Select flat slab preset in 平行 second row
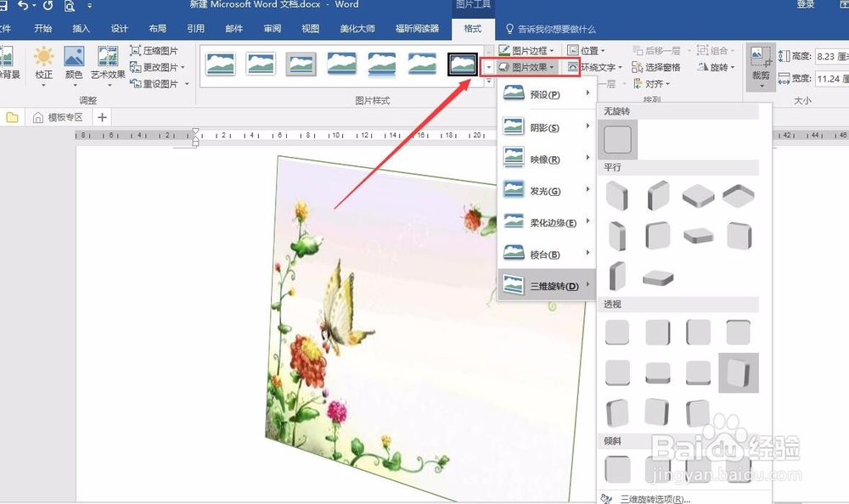Image resolution: width=849 pixels, height=504 pixels. point(698,236)
